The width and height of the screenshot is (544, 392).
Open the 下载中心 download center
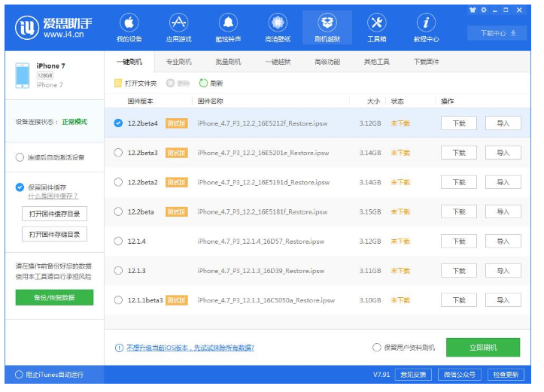coord(497,33)
